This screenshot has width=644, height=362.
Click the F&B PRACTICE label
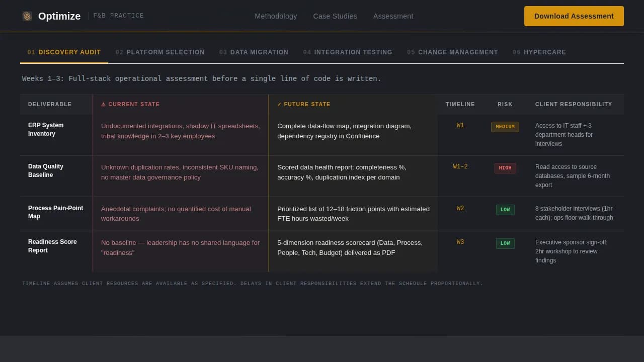[118, 16]
